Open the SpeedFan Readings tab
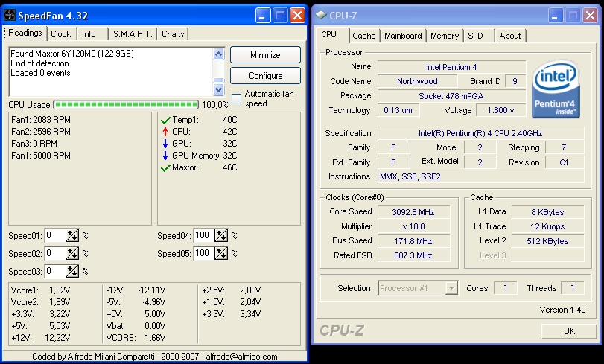 pyautogui.click(x=25, y=33)
